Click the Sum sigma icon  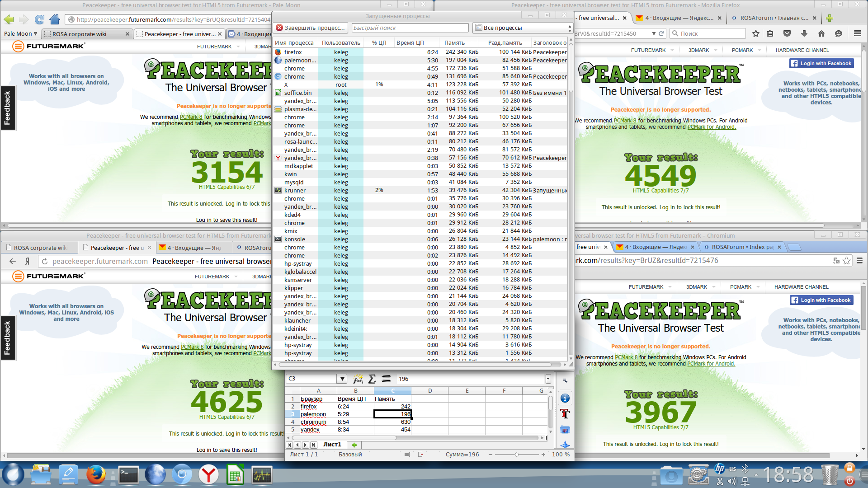[372, 379]
